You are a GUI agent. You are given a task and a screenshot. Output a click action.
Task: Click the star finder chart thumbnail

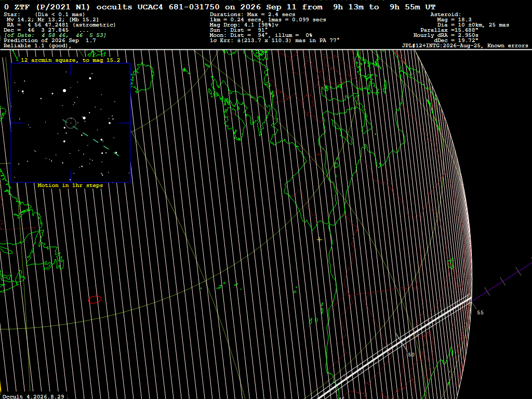click(71, 123)
